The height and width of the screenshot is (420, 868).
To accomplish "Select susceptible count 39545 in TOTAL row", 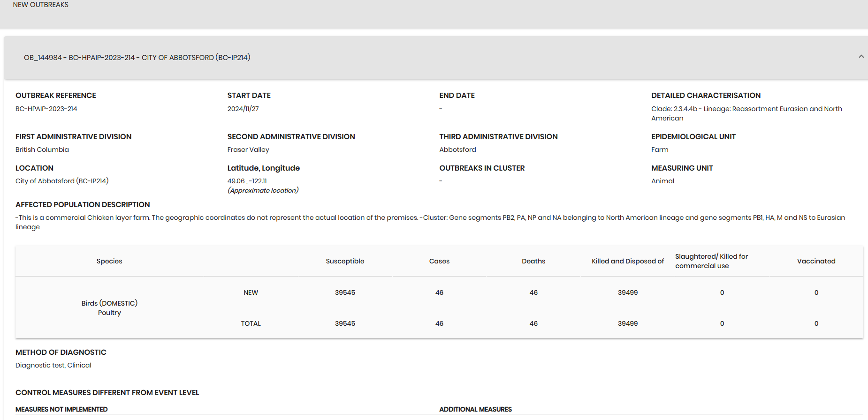I will pos(345,323).
